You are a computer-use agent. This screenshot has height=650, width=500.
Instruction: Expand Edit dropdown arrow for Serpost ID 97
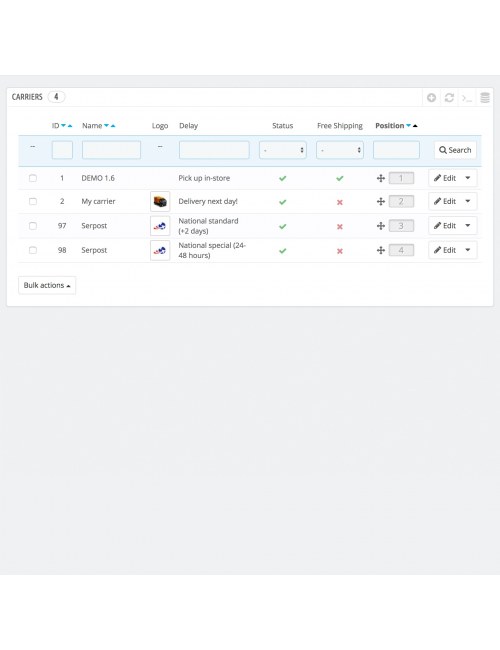point(468,226)
